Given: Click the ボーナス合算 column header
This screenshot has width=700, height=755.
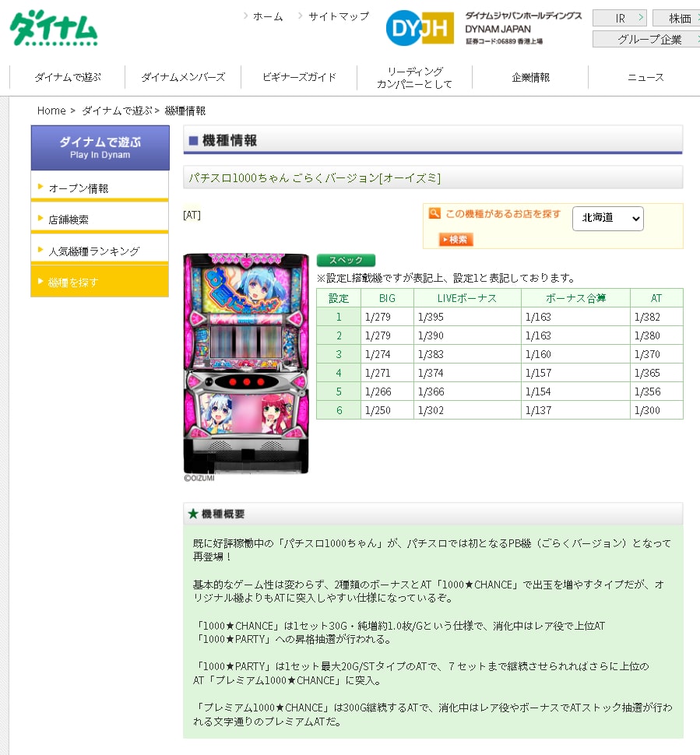Looking at the screenshot, I should pos(575,298).
